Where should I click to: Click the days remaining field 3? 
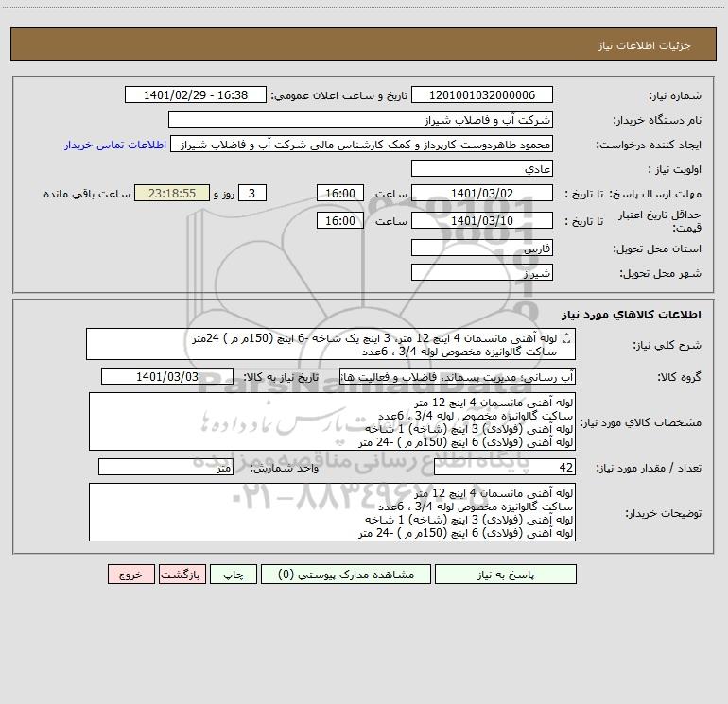click(252, 193)
